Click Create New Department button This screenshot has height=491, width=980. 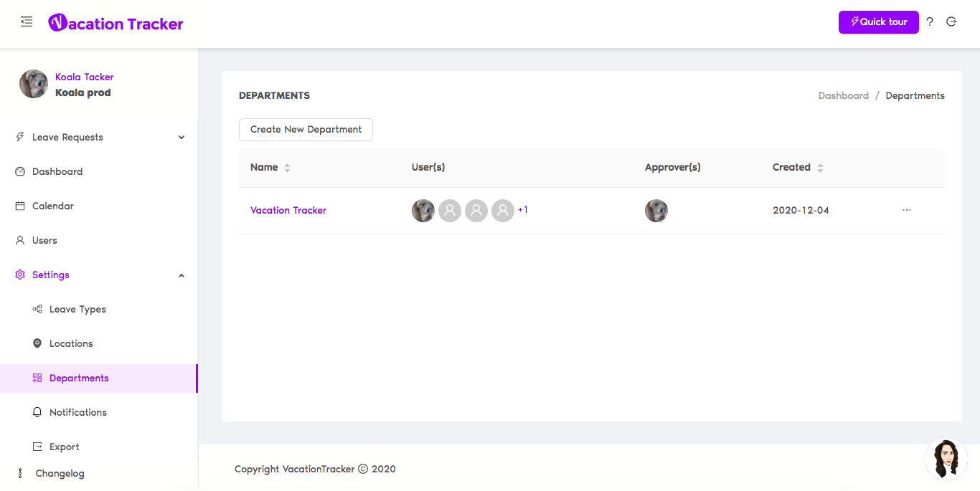[x=306, y=130]
